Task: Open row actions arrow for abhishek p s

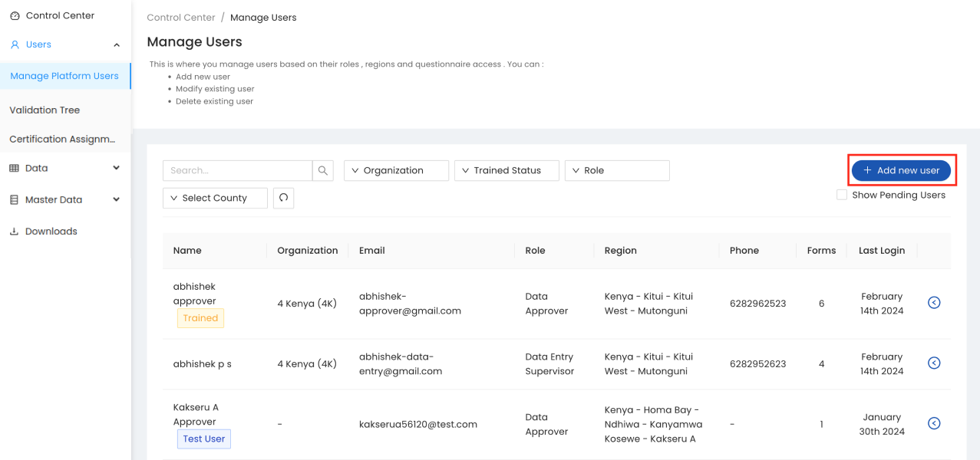Action: coord(934,363)
